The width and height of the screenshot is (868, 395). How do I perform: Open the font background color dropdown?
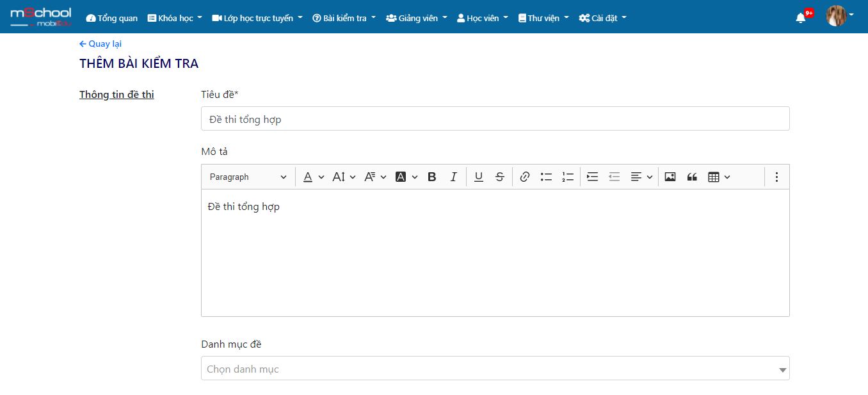[x=406, y=177]
